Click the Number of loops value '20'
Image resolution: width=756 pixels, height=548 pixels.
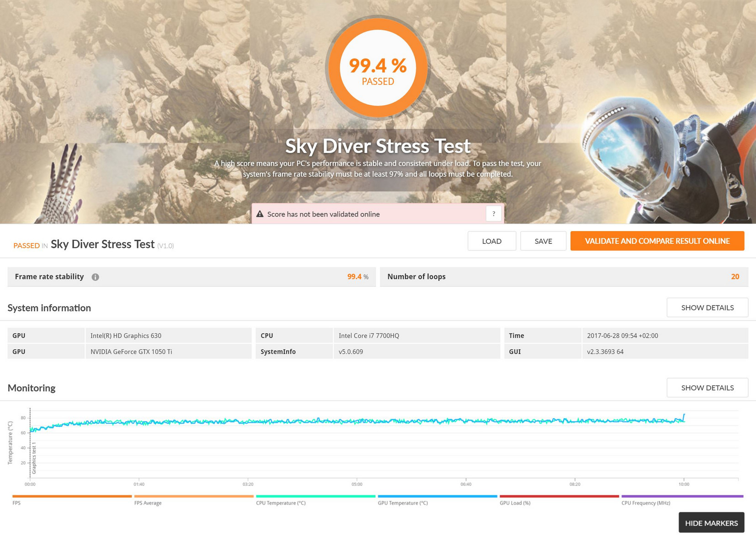point(735,277)
